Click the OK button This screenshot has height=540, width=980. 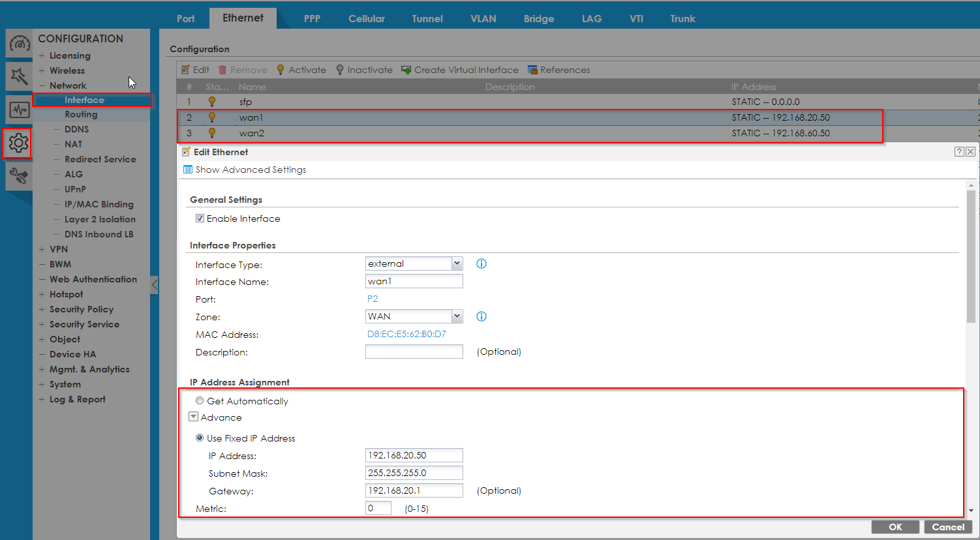895,527
